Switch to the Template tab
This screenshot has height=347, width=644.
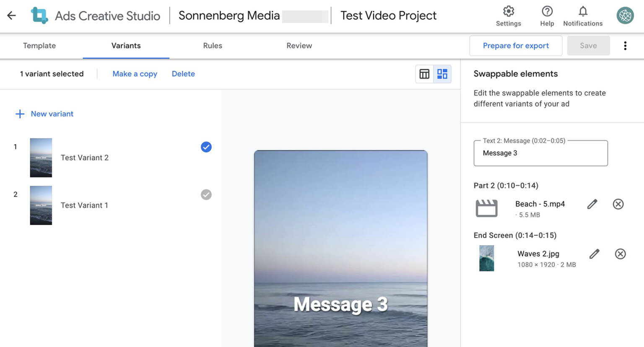(39, 46)
